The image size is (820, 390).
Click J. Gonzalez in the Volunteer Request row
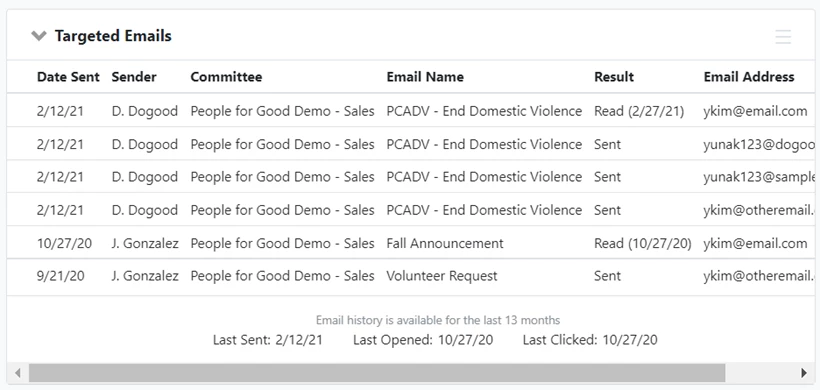tap(145, 276)
